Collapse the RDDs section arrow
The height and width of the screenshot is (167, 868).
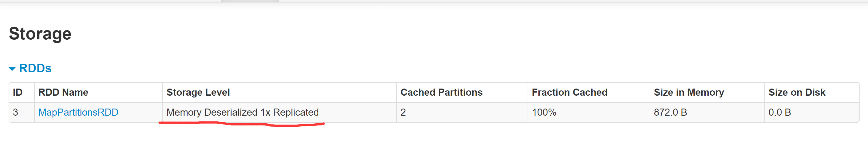click(12, 69)
